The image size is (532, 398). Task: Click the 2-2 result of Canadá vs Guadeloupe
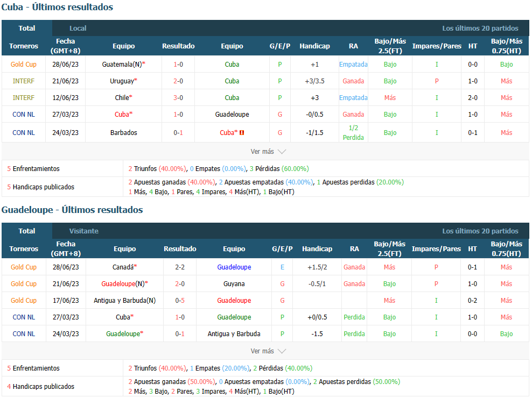coord(180,267)
